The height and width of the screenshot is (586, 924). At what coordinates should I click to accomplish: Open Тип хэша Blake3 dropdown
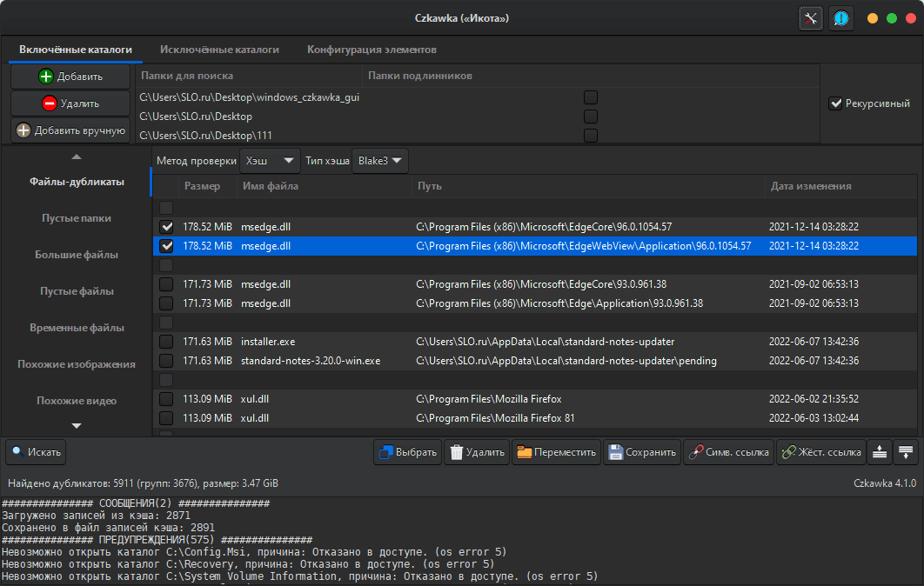(379, 161)
